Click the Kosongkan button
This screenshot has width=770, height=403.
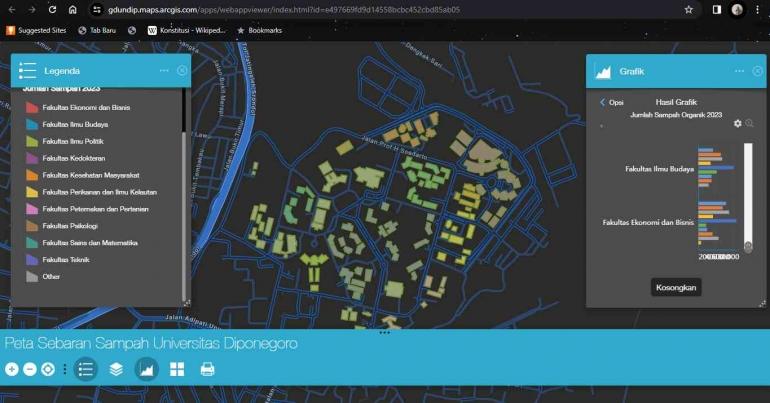pos(676,287)
